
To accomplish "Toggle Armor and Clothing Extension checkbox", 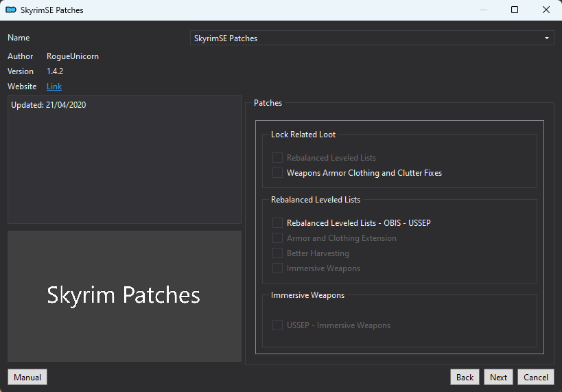I will point(277,238).
